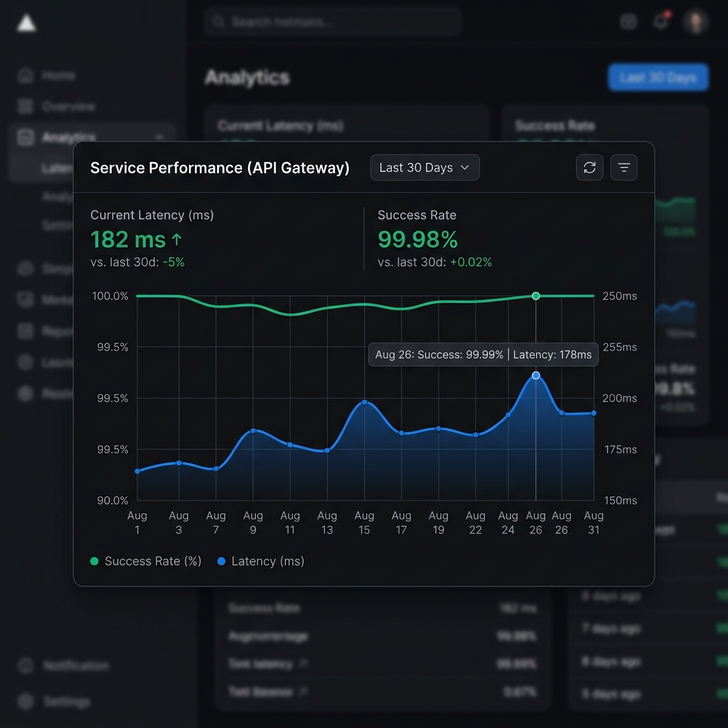Click latency data point at Aug 15
Image resolution: width=728 pixels, height=728 pixels.
click(x=365, y=402)
